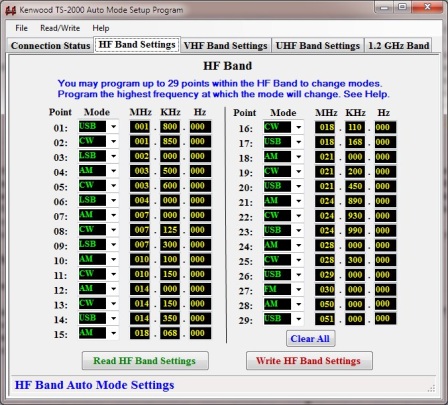Click MHz field 021 of point 18
448x405 pixels.
325,157
